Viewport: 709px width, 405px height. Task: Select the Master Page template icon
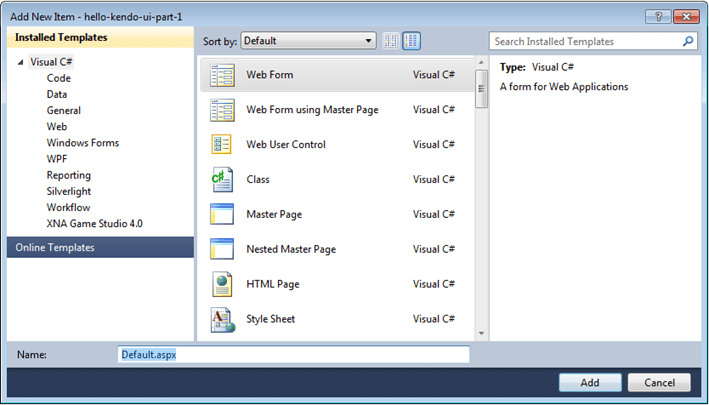click(222, 214)
